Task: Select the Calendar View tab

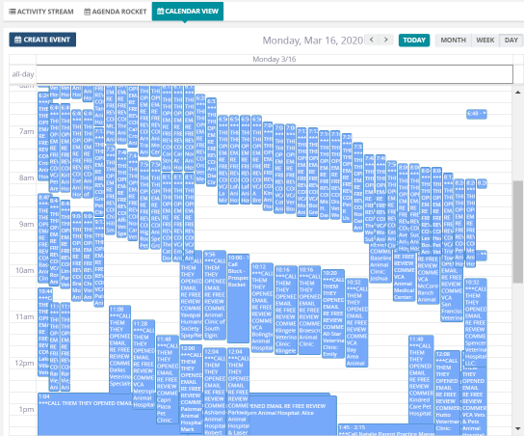Action: 187,11
